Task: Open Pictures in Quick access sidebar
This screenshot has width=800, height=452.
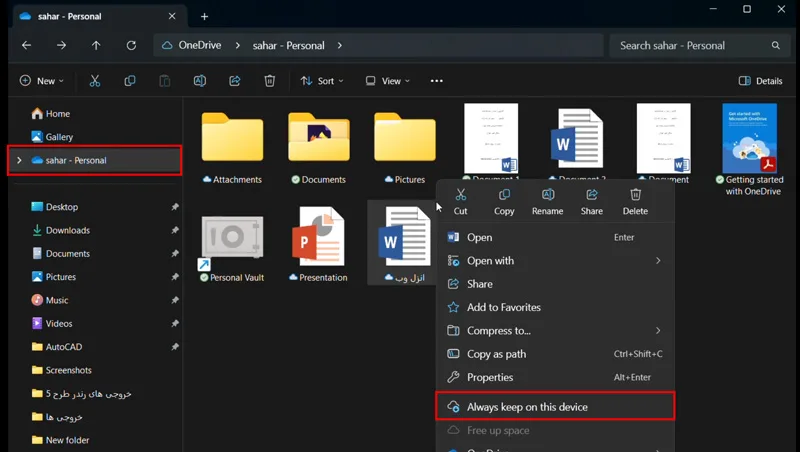Action: pos(54,277)
